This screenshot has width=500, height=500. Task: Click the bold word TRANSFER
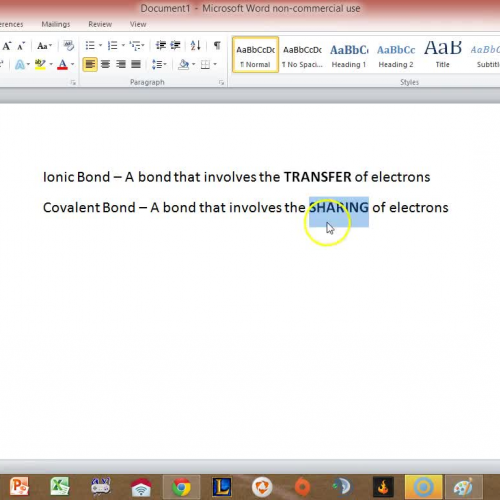coord(317,177)
